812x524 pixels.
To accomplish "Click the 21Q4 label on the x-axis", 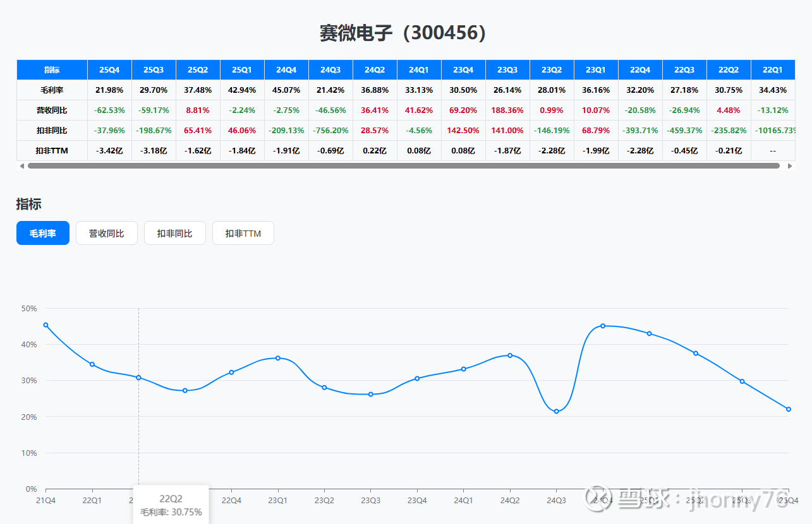I will [45, 501].
